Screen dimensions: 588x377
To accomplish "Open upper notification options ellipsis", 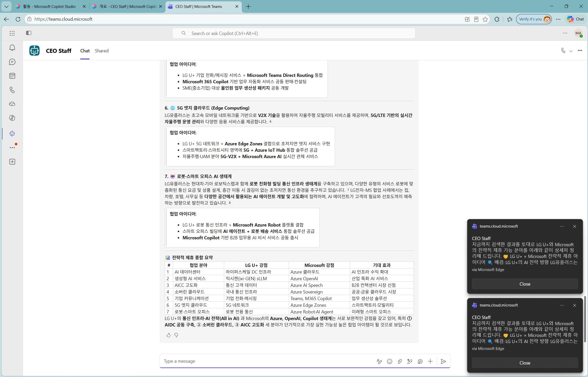I will (x=562, y=226).
